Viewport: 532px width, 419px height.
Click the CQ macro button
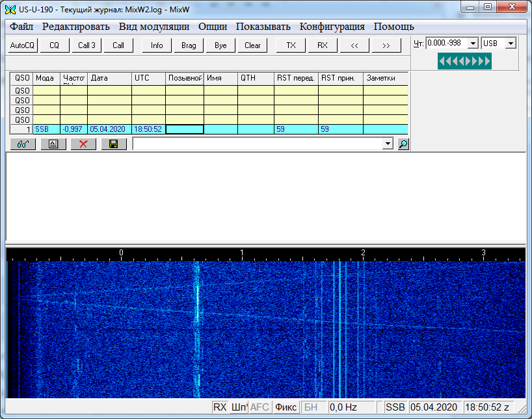(x=54, y=45)
